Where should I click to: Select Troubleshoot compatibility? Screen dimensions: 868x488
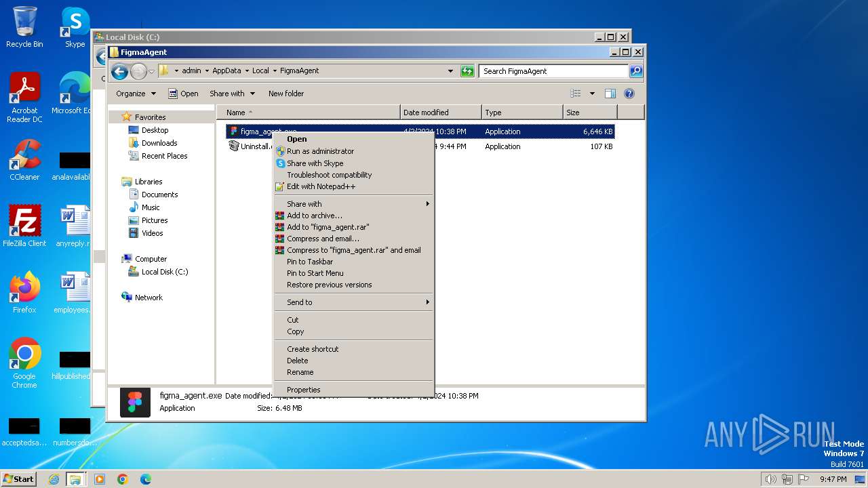coord(353,175)
